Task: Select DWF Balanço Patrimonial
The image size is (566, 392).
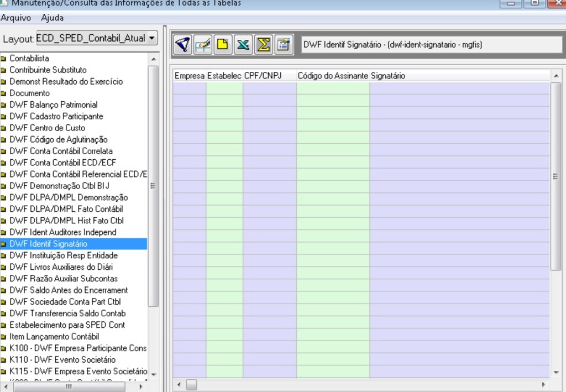Action: pos(54,104)
